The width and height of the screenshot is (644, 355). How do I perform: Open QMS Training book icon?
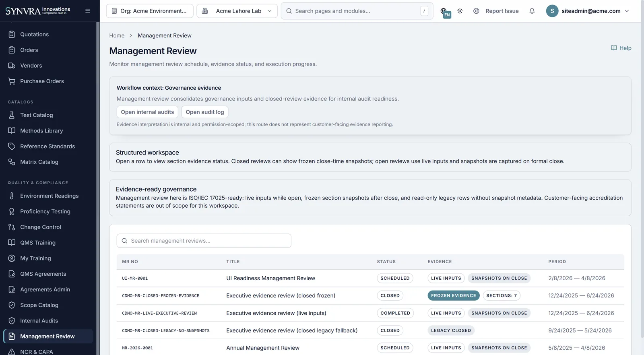pyautogui.click(x=12, y=243)
